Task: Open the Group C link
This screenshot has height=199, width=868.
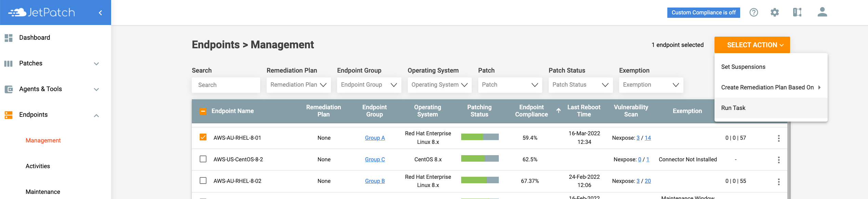Action: [x=375, y=159]
